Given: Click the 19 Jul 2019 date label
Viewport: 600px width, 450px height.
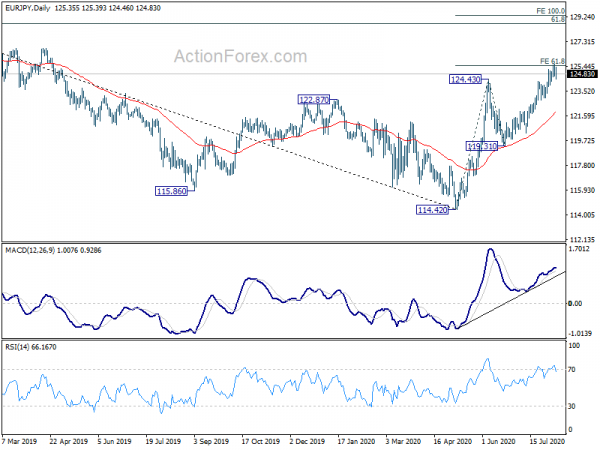Looking at the screenshot, I should click(x=163, y=441).
